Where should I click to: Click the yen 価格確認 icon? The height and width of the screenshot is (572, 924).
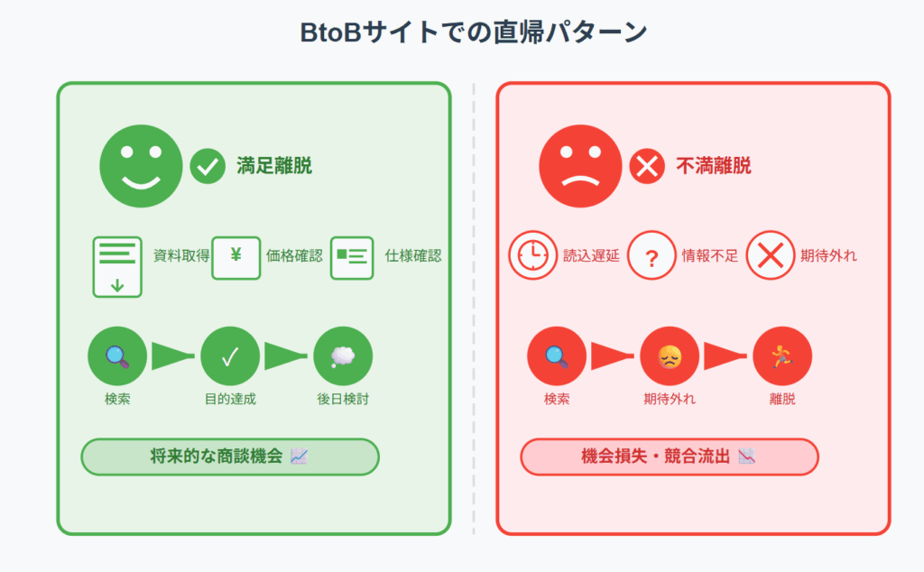click(236, 257)
